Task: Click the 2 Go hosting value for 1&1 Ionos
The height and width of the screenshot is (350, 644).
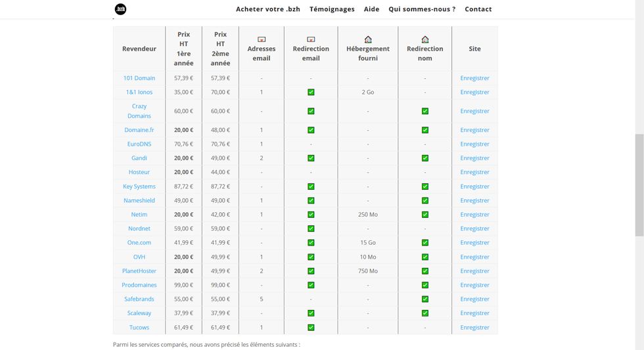Action: pos(368,92)
